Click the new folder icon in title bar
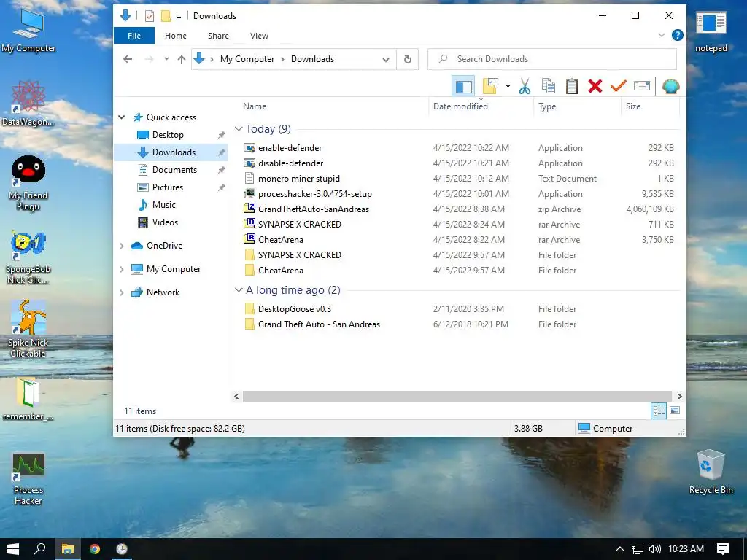Image resolution: width=747 pixels, height=560 pixels. point(166,16)
